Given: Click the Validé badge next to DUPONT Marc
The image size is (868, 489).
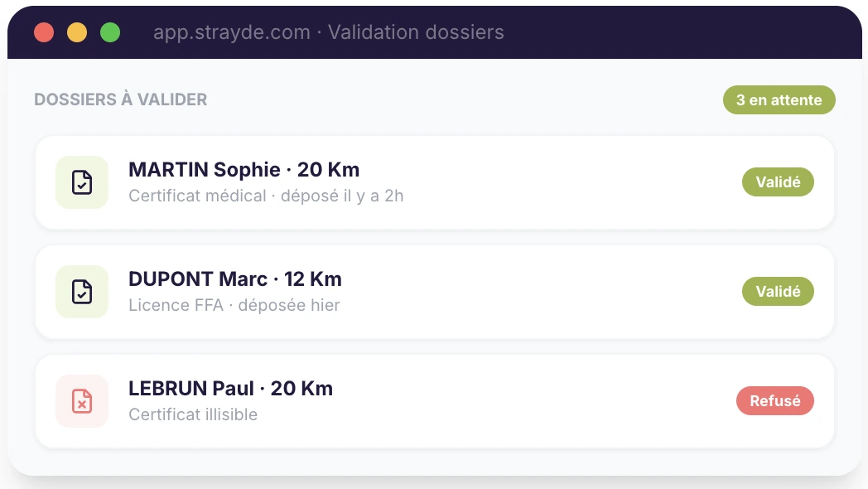Looking at the screenshot, I should tap(778, 291).
